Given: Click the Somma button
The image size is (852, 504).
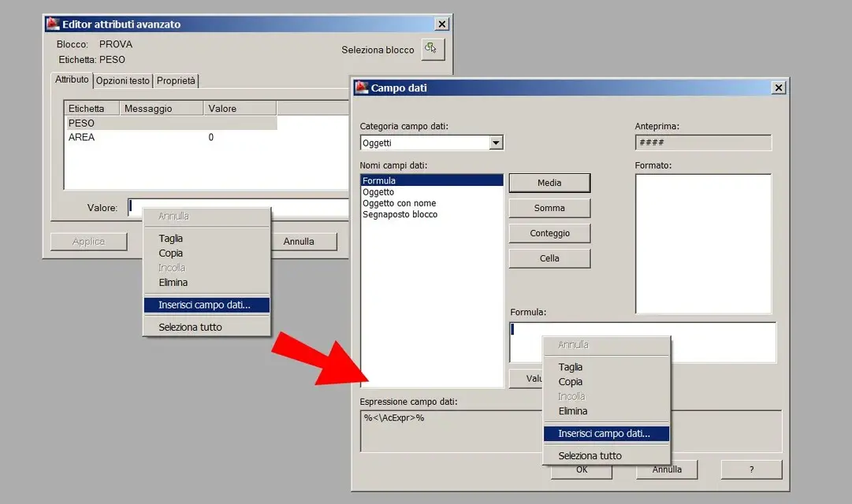Looking at the screenshot, I should click(x=549, y=208).
